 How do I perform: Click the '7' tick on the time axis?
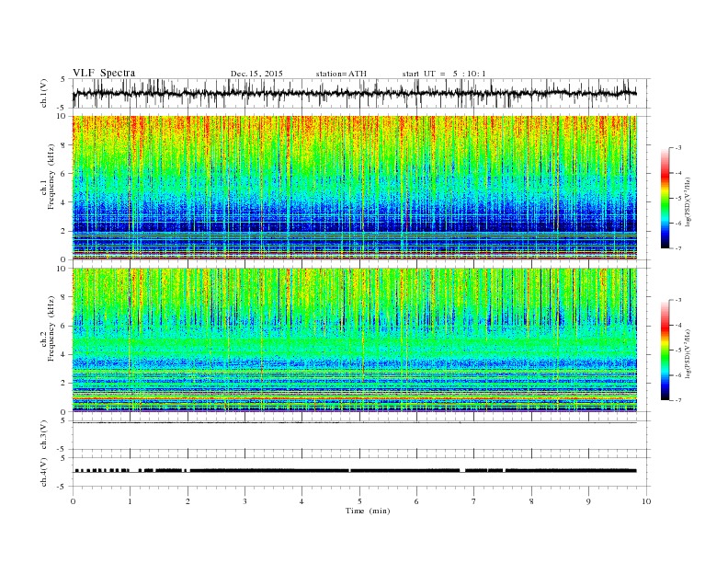[x=474, y=501]
